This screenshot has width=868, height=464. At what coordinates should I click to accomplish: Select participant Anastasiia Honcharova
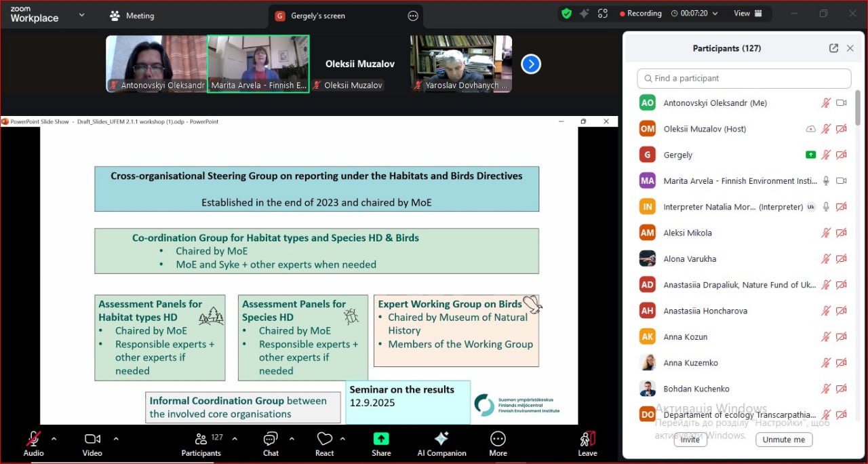pos(744,311)
